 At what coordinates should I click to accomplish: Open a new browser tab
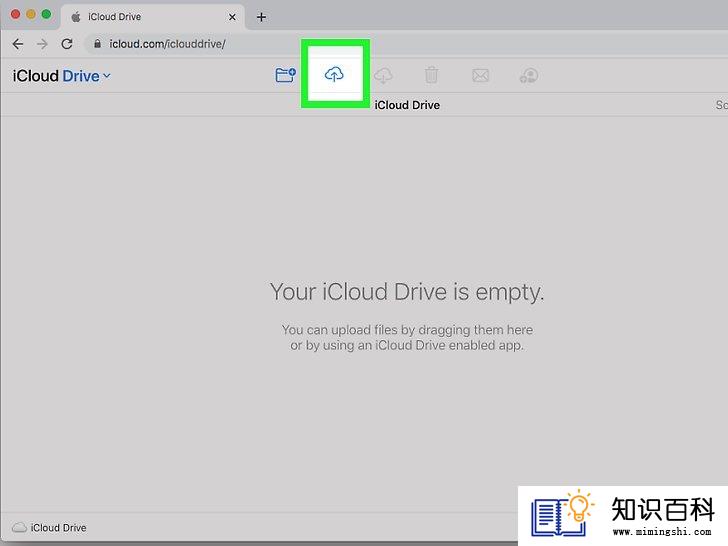261,17
